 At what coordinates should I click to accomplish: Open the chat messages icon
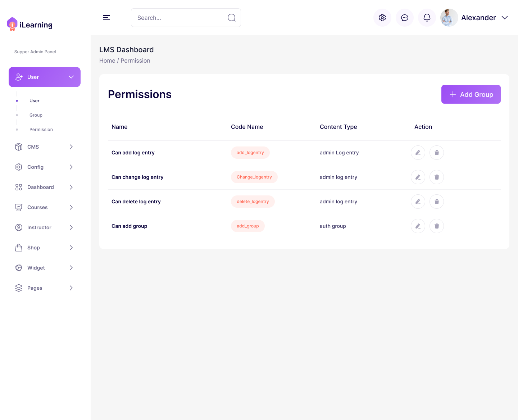coord(405,18)
